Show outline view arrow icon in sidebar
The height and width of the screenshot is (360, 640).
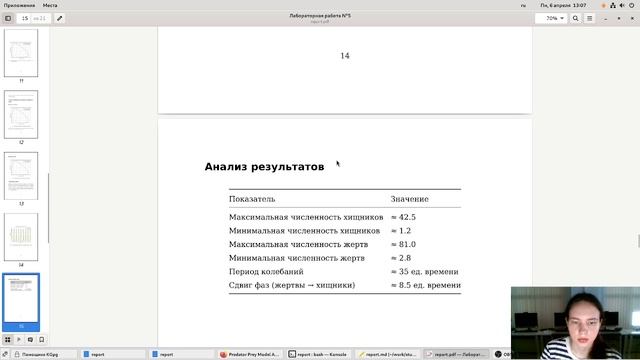click(x=19, y=340)
